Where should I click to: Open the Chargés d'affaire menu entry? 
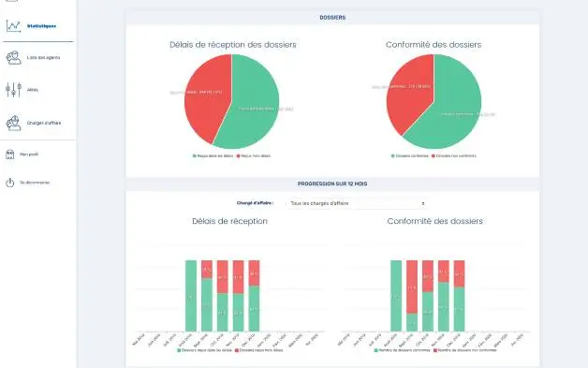[43, 123]
